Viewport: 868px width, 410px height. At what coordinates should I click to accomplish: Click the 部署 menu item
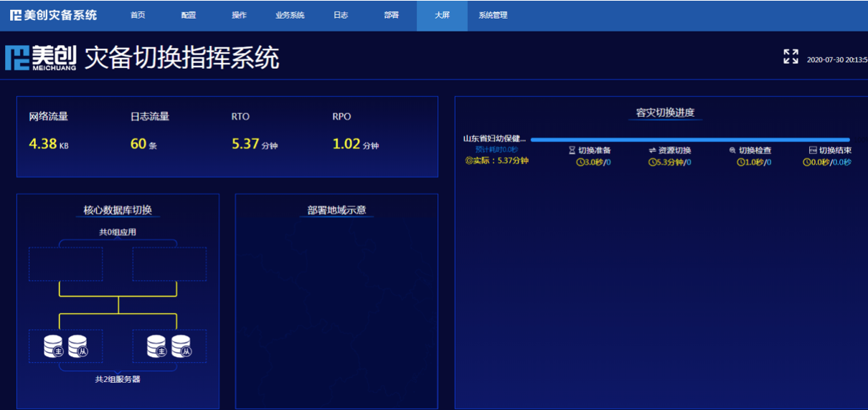pos(391,15)
